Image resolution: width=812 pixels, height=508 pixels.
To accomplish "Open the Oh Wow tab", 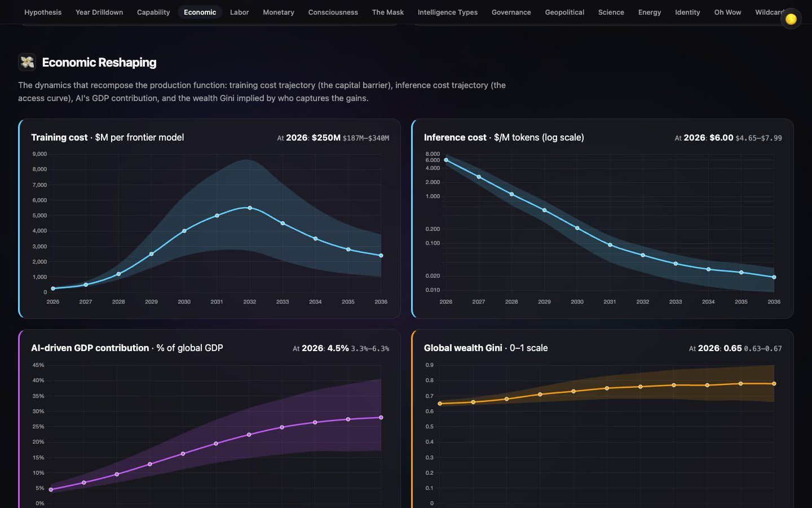I will [728, 12].
